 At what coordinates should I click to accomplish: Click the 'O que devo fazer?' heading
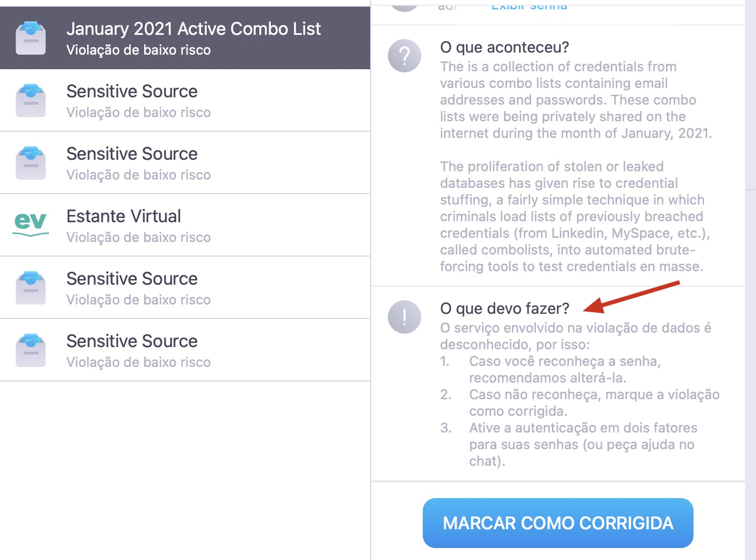click(x=505, y=308)
